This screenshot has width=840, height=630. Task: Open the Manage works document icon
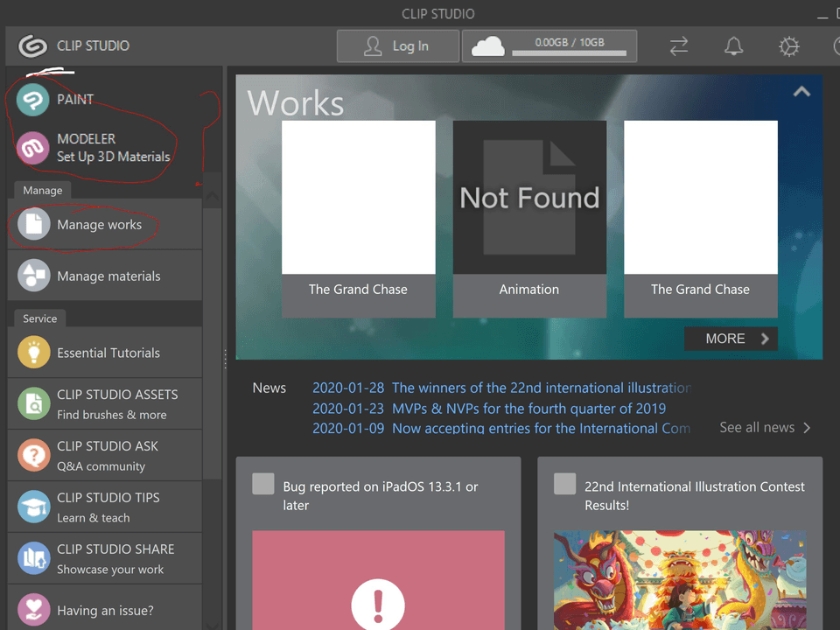pos(34,224)
